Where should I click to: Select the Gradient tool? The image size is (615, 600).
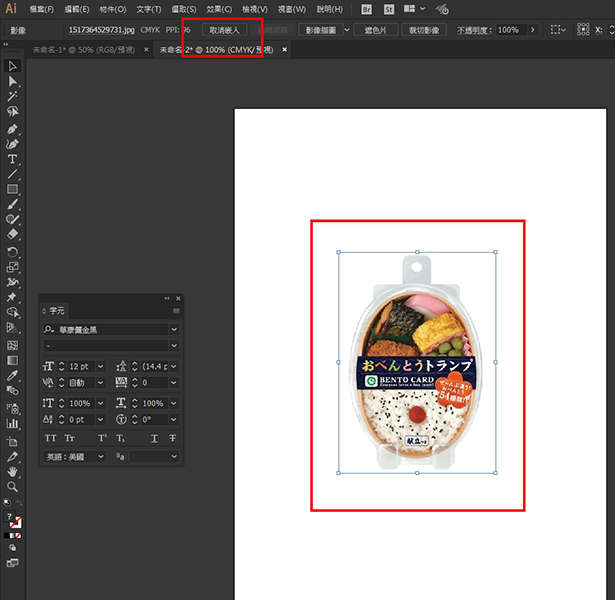point(13,360)
